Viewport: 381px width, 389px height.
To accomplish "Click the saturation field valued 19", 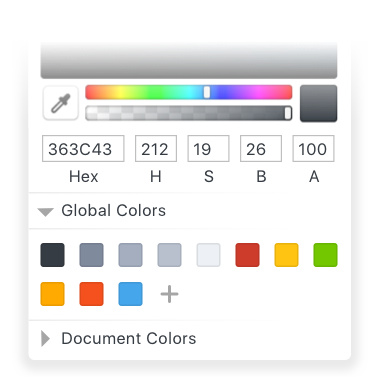I will click(x=208, y=149).
